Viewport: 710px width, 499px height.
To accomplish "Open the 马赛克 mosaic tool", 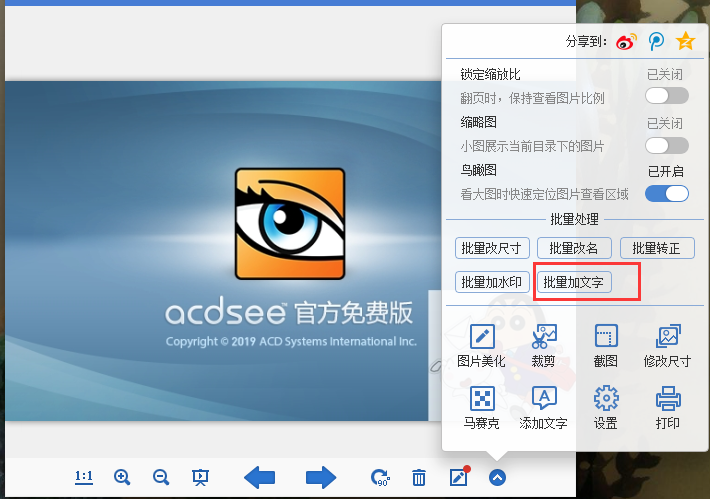I will [481, 408].
